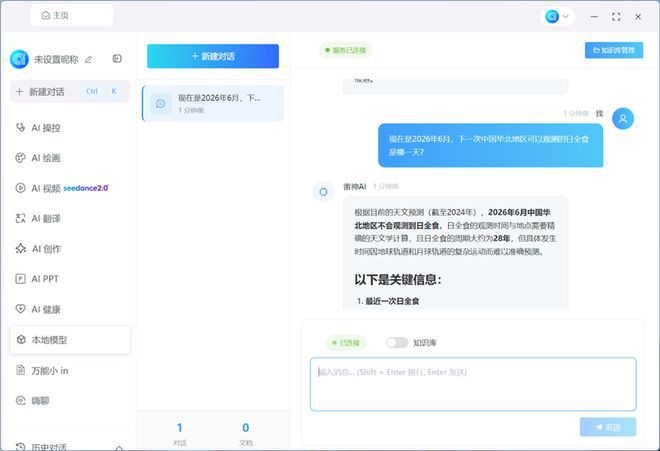Image resolution: width=660 pixels, height=451 pixels.
Task: Click the blue 新建对话 gradient button
Action: click(213, 56)
